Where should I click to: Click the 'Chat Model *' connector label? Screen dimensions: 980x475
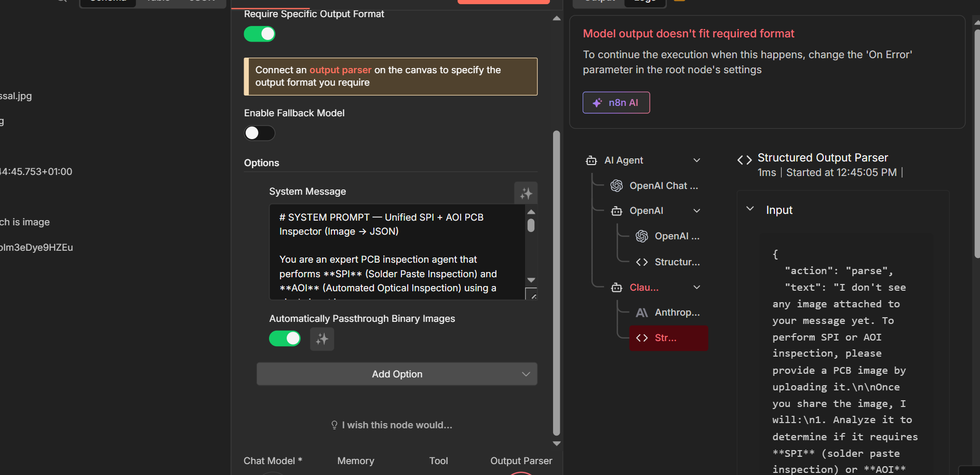(x=273, y=461)
